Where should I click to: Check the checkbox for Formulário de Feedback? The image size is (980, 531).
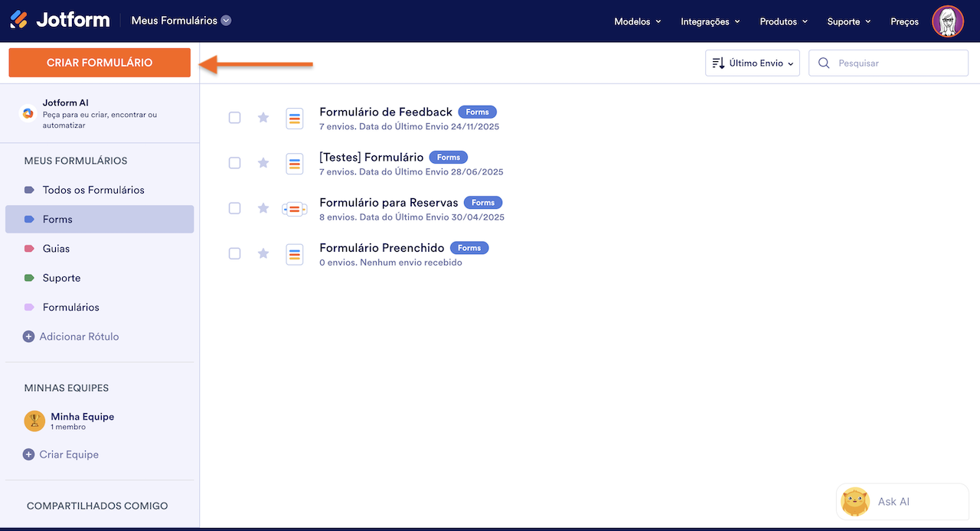pos(234,118)
